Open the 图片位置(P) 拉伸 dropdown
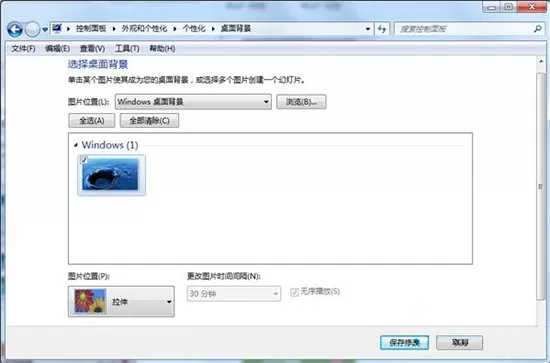Screen dimensions: 550x363 click(121, 302)
